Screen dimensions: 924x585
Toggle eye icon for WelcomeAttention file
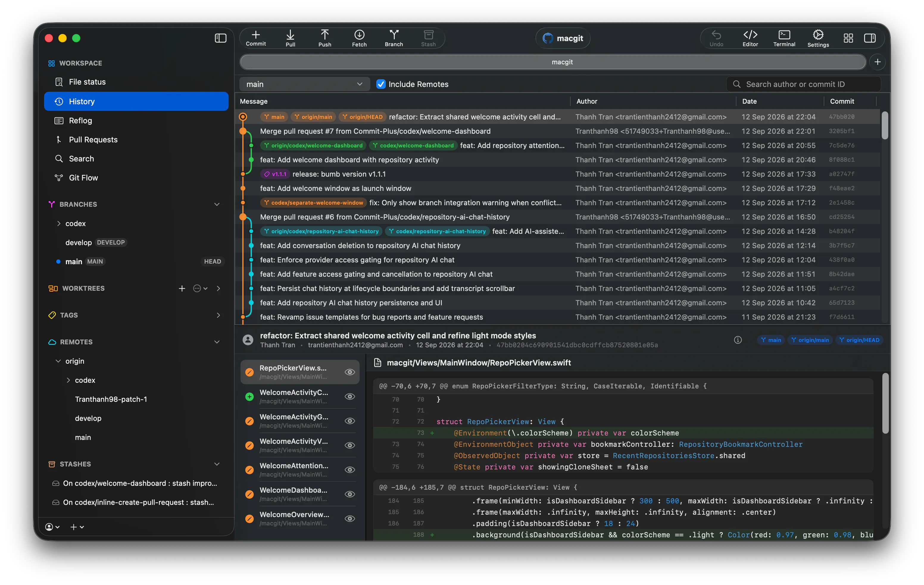point(349,470)
